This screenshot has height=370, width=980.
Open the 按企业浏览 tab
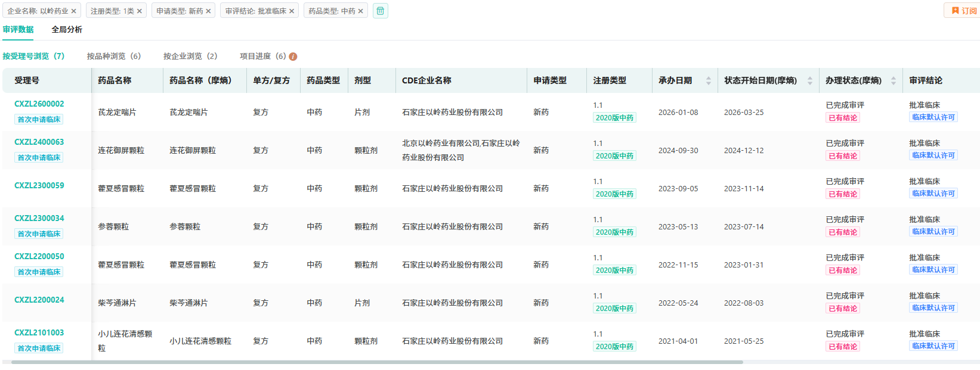pos(190,56)
